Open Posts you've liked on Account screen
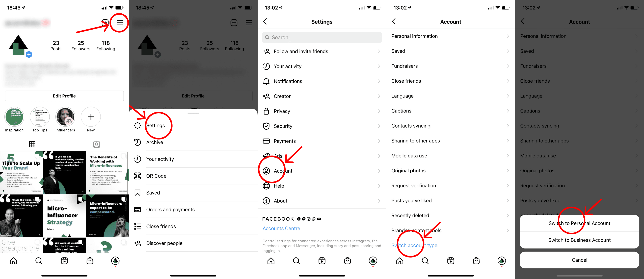Image resolution: width=644 pixels, height=279 pixels. (x=450, y=200)
